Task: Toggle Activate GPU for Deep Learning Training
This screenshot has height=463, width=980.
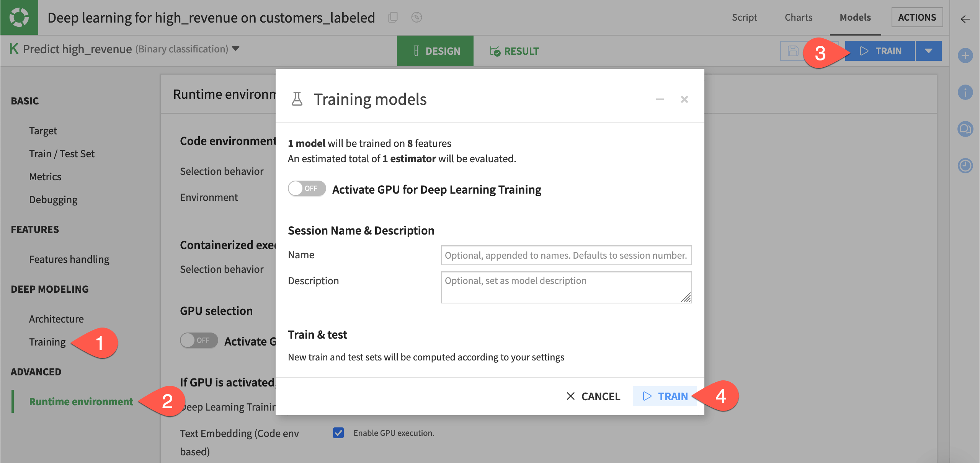Action: [306, 188]
